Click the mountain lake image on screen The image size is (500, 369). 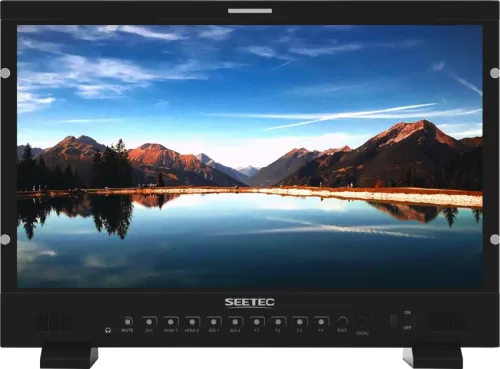pyautogui.click(x=250, y=157)
